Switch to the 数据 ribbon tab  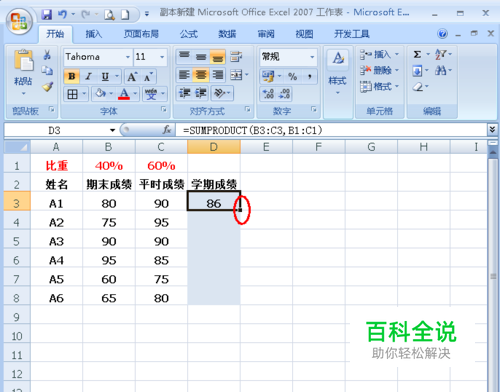[227, 34]
